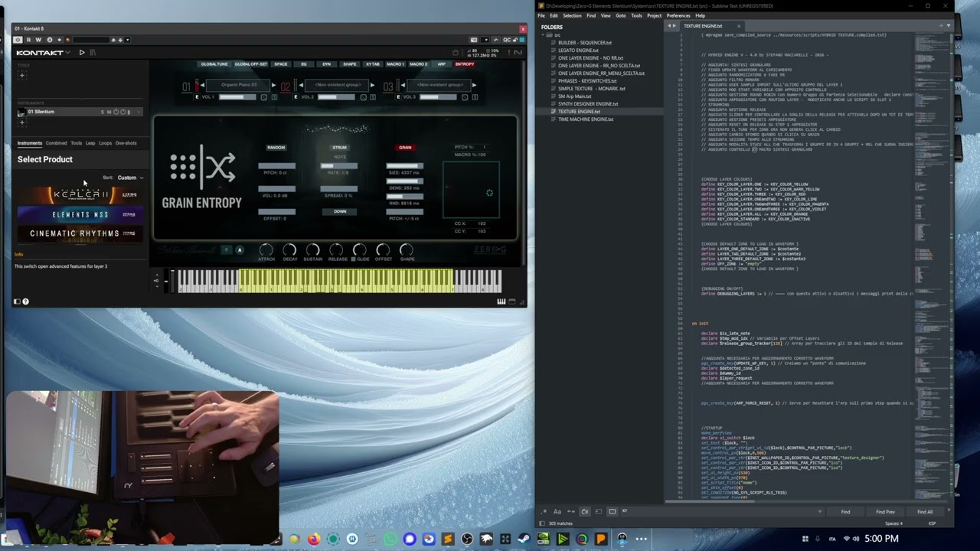Close the TEXTURE ENGINE.txt tab
Screen dimensions: 980x551
(739, 26)
